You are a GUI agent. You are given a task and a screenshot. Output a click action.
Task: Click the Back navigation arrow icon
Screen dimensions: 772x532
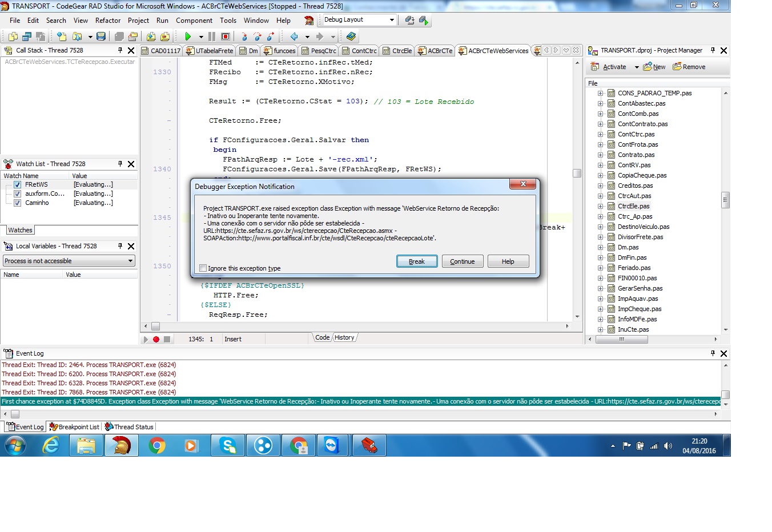294,37
